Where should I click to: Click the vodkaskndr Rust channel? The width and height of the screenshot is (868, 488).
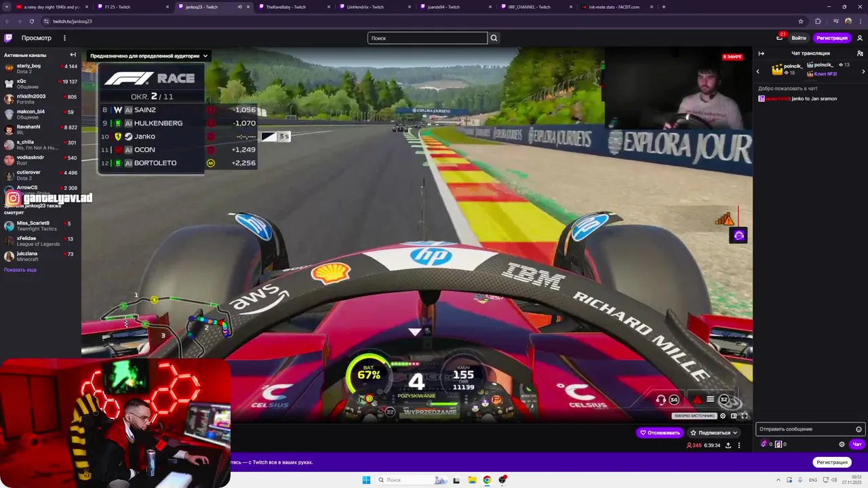tap(41, 160)
